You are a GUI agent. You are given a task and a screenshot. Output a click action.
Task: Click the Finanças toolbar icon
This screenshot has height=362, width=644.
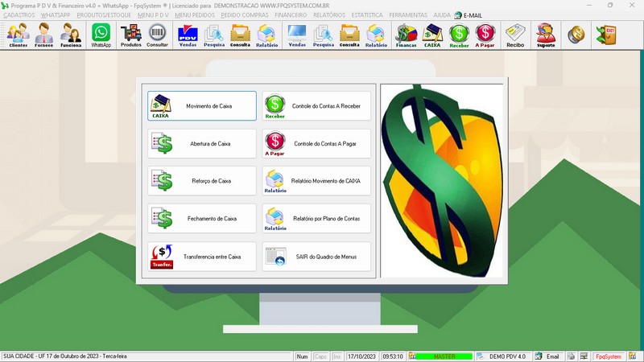tap(407, 35)
